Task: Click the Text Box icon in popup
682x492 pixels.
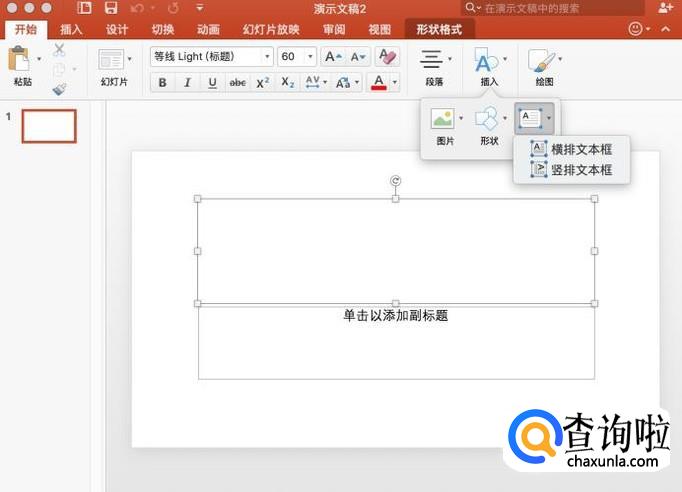Action: [x=530, y=118]
